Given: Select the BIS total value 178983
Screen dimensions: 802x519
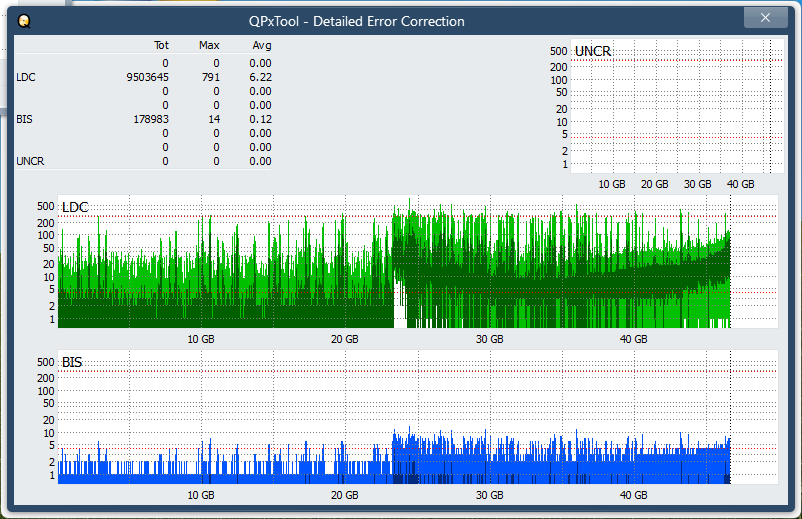Looking at the screenshot, I should (151, 119).
